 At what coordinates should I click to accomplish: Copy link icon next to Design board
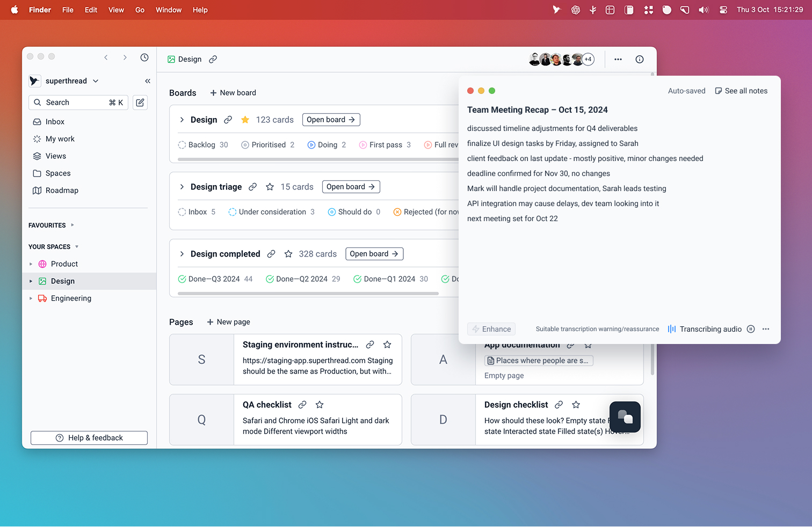(228, 120)
